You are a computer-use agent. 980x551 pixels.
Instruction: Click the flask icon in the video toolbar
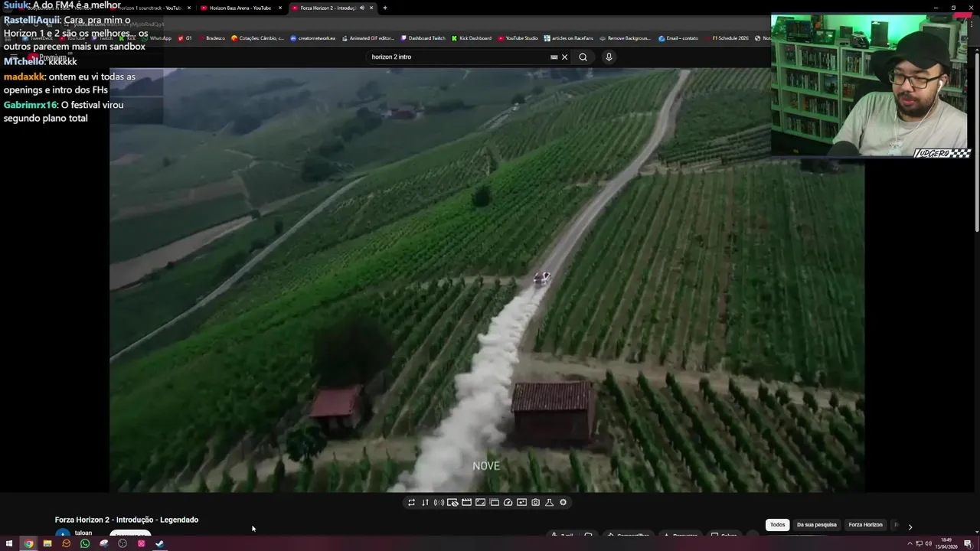[549, 502]
